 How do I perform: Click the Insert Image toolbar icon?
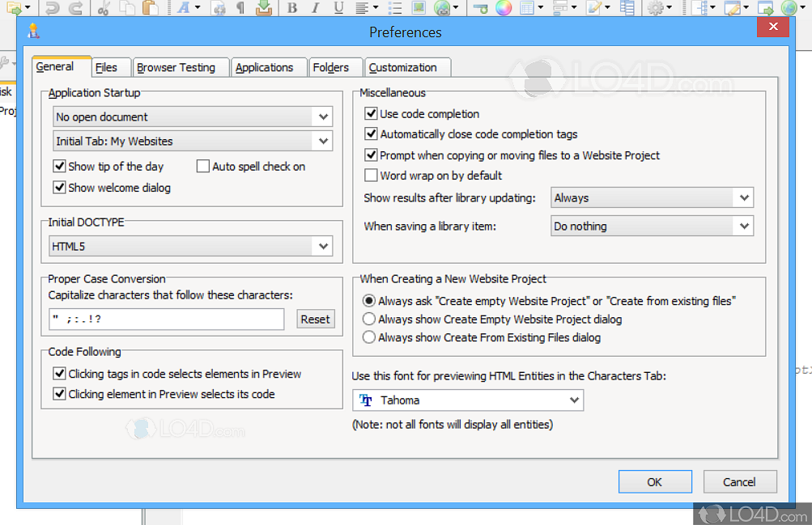click(419, 8)
